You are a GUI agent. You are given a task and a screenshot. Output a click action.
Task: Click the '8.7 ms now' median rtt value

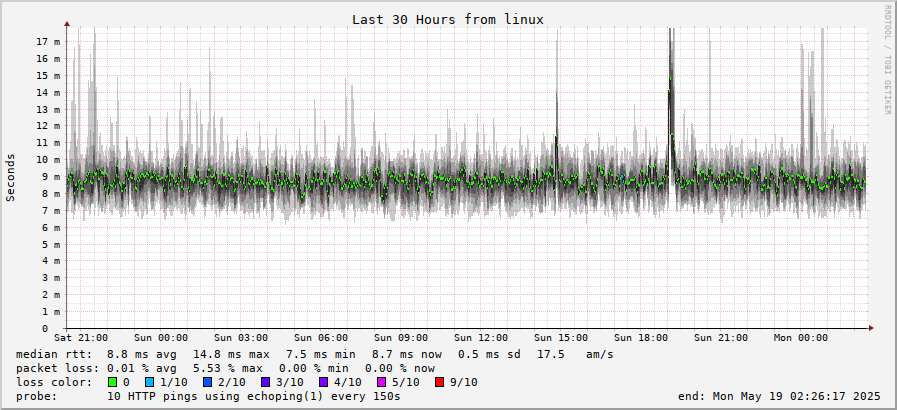[x=407, y=355]
